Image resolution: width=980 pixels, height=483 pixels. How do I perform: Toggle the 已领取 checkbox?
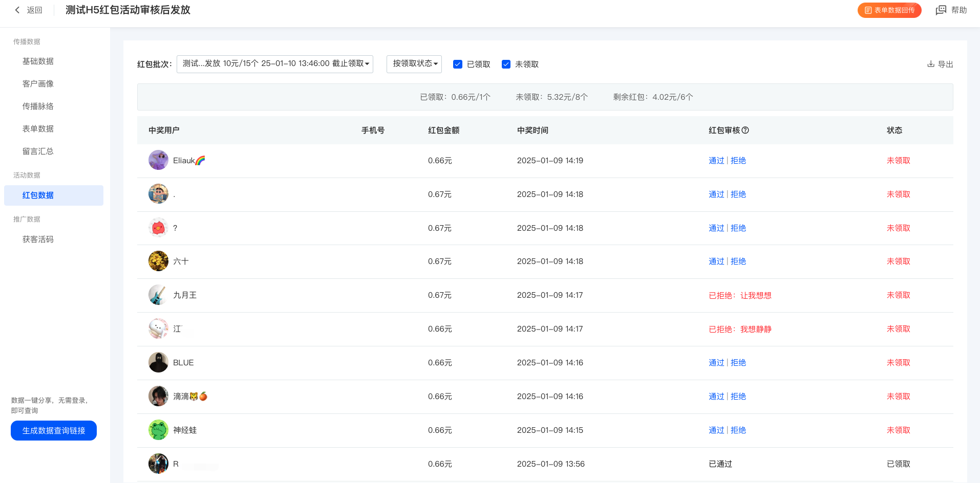458,64
